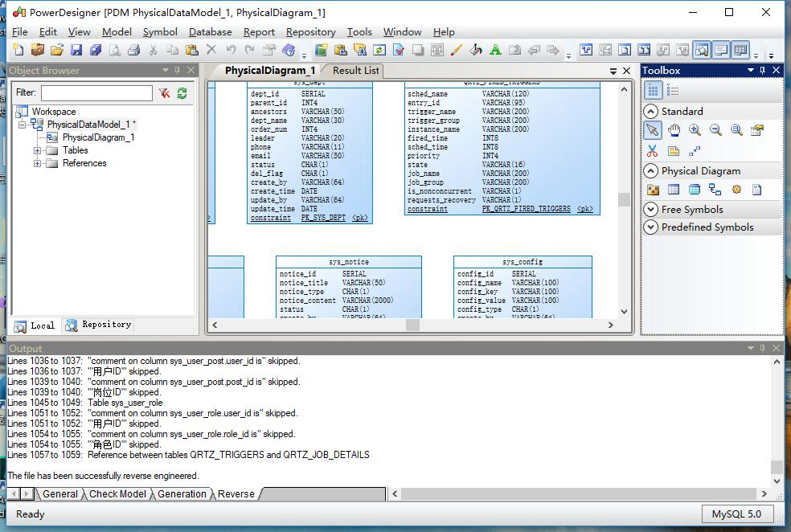
Task: Open the diagram tabs list dropdown
Action: tap(613, 71)
